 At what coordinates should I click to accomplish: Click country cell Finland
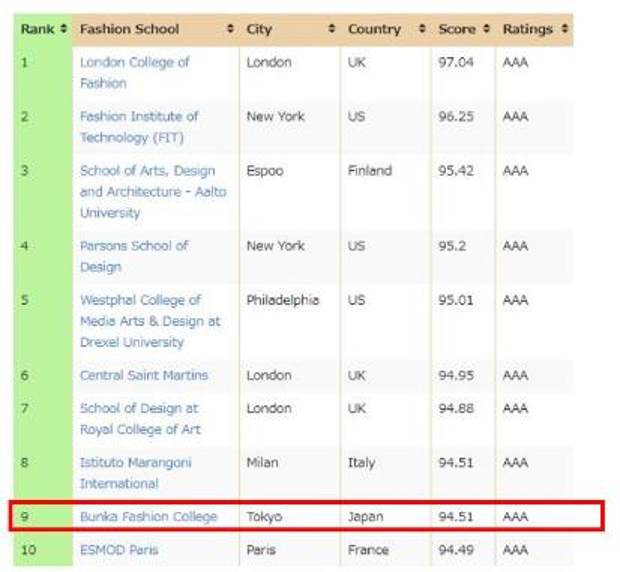tap(370, 171)
